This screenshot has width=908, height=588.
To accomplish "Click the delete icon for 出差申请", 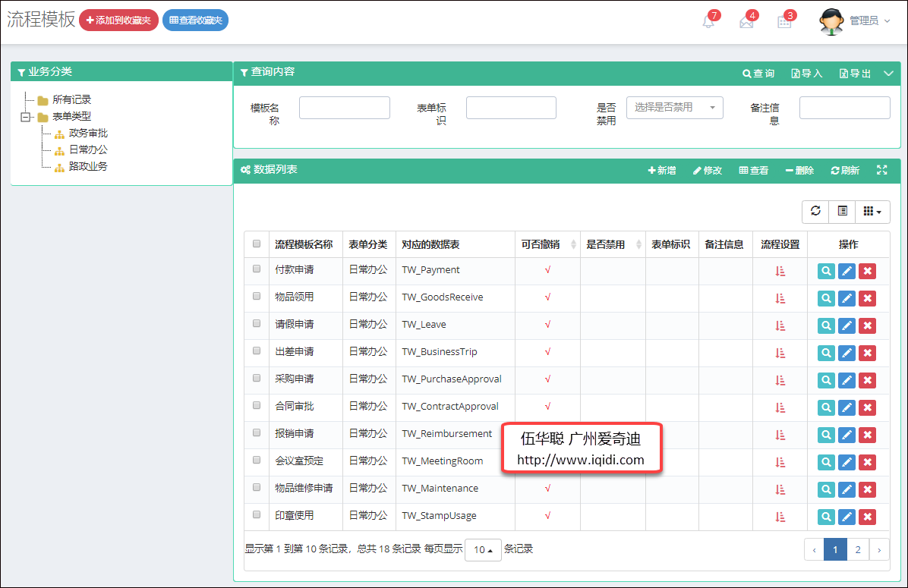I will (868, 353).
